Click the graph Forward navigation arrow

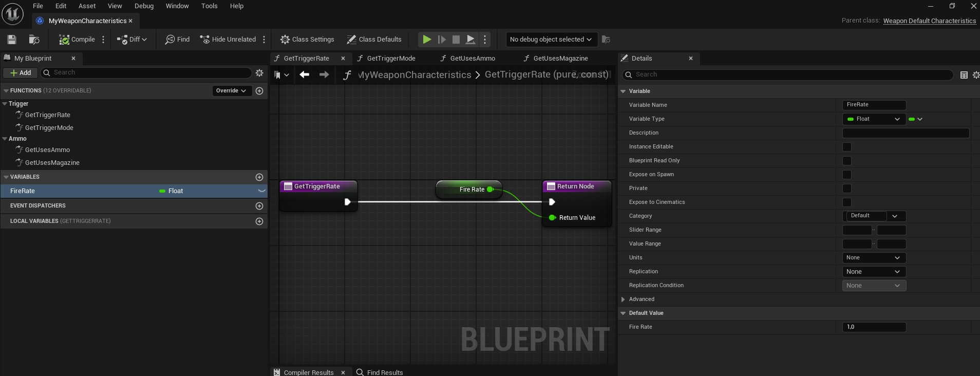click(324, 75)
